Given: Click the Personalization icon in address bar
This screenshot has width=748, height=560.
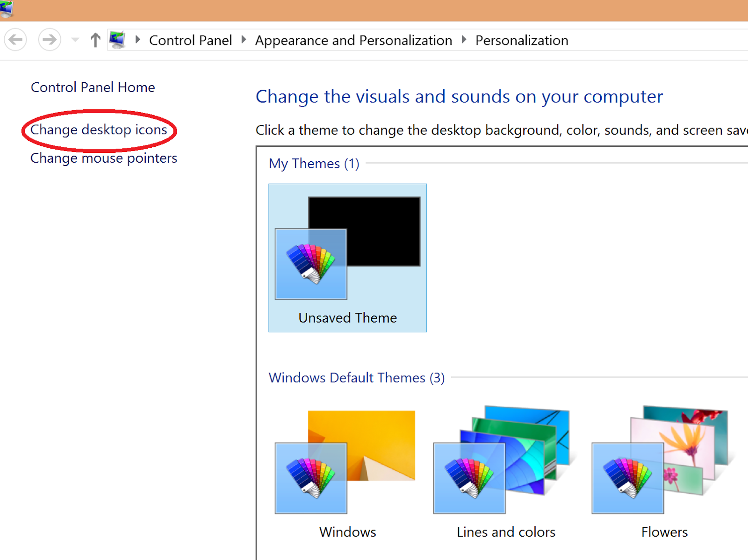Looking at the screenshot, I should (117, 40).
